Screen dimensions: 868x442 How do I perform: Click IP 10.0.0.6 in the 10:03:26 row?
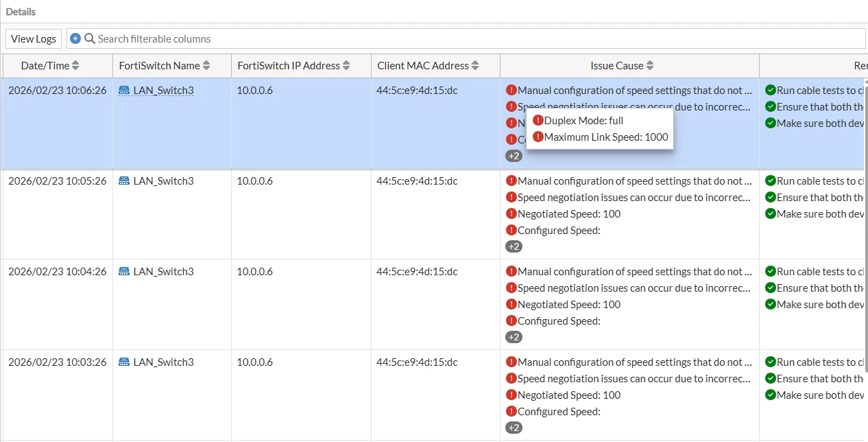point(254,362)
